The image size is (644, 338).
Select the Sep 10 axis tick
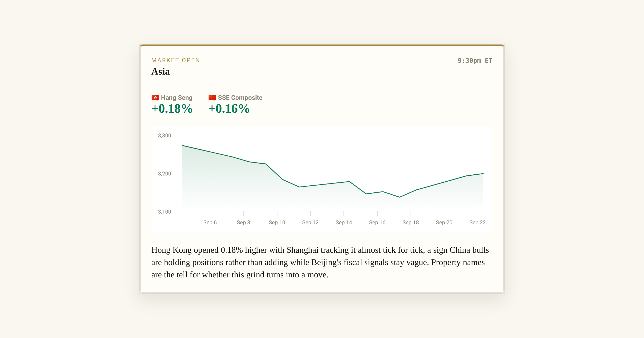(277, 222)
